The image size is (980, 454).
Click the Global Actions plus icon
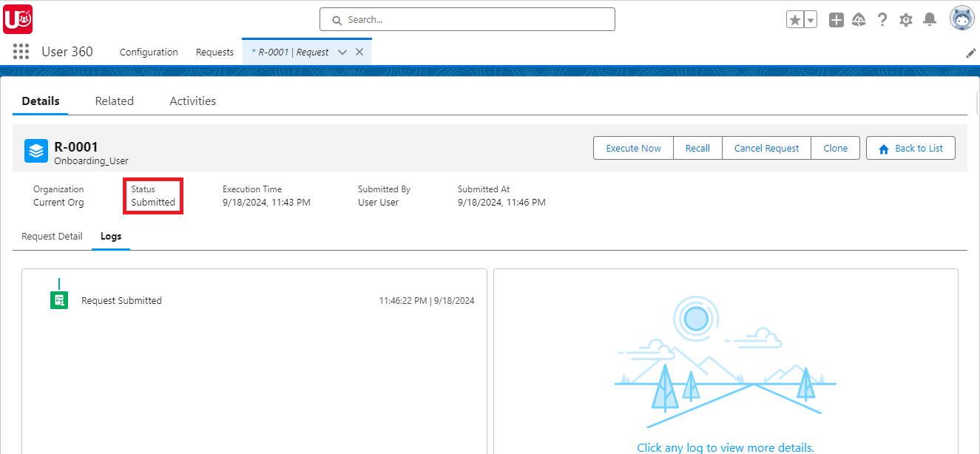tap(837, 20)
